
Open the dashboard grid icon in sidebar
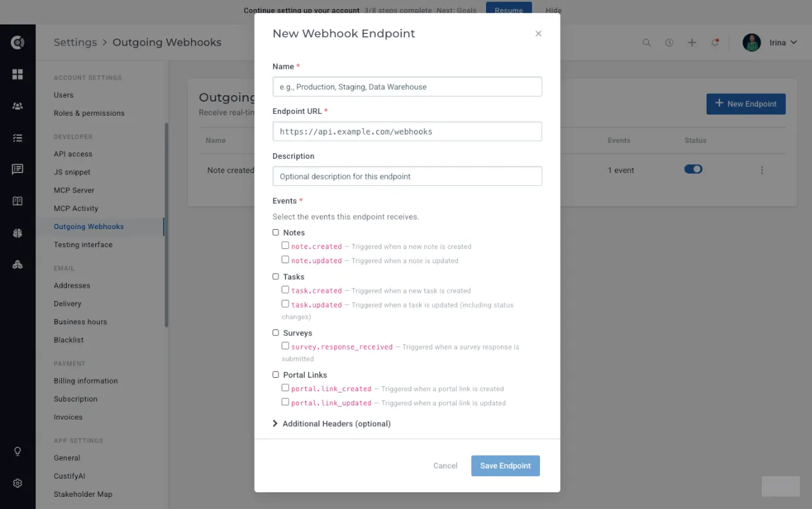[x=17, y=75]
